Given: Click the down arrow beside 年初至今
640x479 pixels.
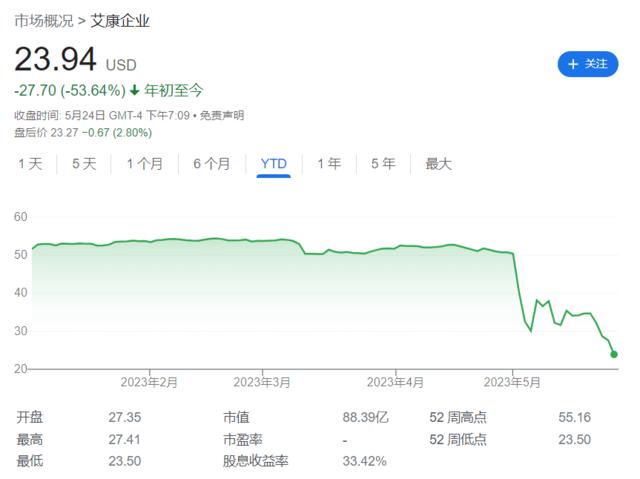Looking at the screenshot, I should [134, 90].
